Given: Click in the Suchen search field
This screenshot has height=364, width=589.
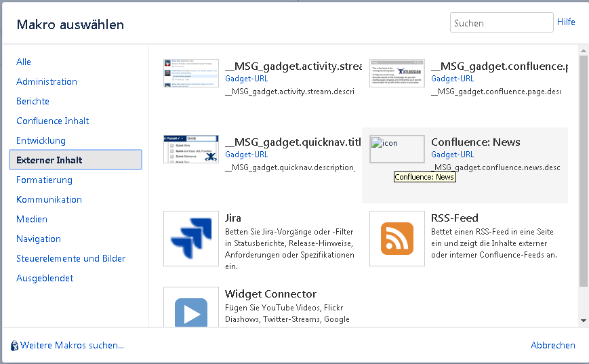Looking at the screenshot, I should click(502, 22).
